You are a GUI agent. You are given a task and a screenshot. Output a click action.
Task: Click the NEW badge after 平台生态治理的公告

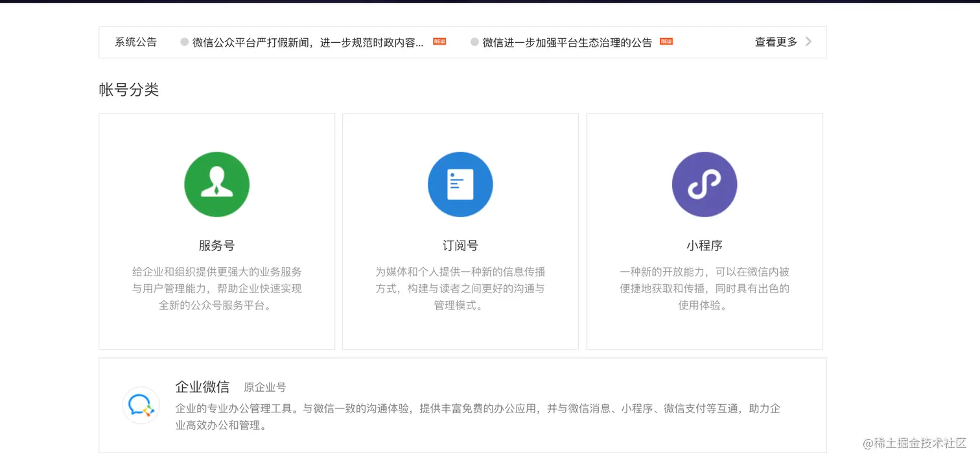coord(666,42)
